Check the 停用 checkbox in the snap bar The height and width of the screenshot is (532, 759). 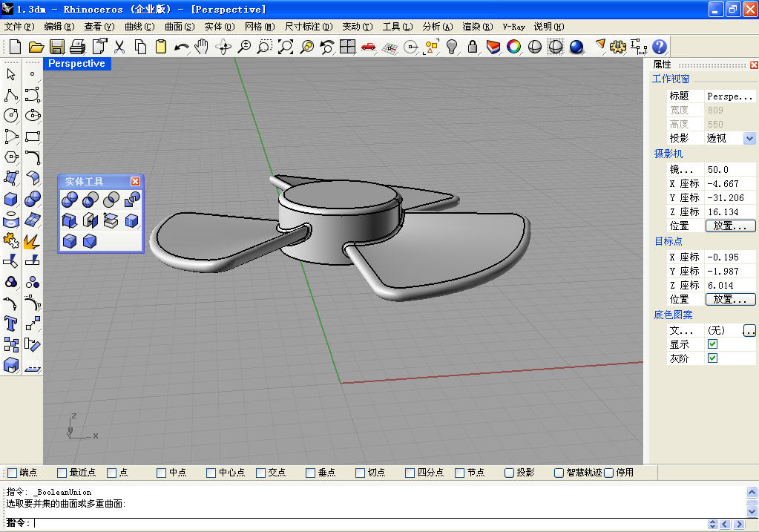pos(609,473)
